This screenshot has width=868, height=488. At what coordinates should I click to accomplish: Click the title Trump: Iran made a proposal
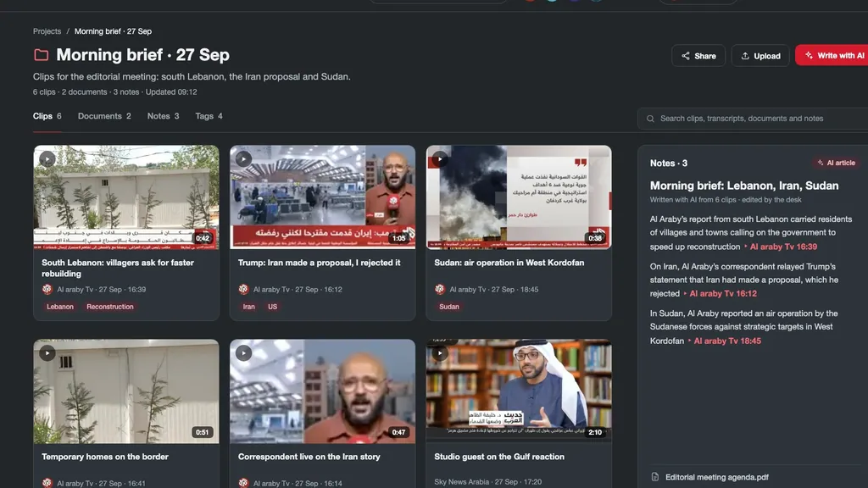tap(319, 263)
